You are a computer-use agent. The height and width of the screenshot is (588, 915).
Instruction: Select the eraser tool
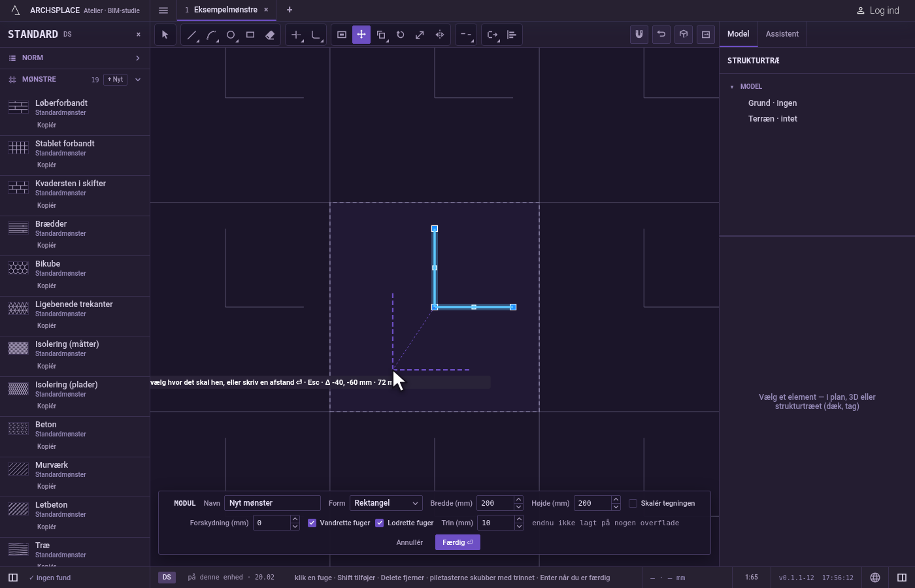(x=270, y=35)
